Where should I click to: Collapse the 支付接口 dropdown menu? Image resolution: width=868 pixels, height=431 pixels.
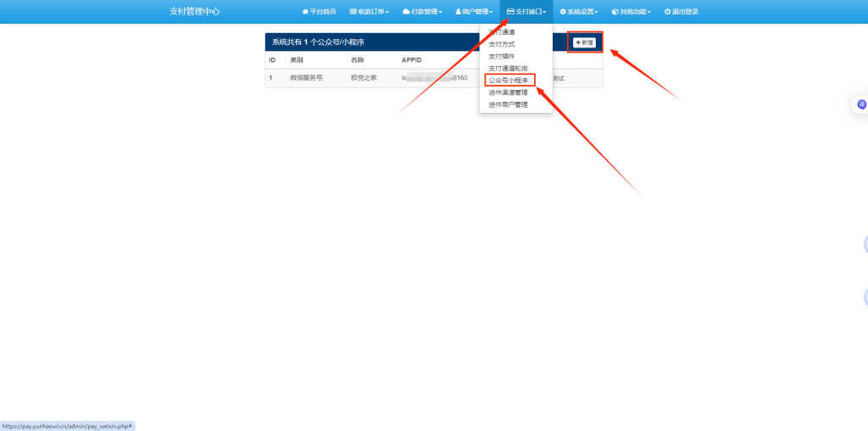coord(526,12)
